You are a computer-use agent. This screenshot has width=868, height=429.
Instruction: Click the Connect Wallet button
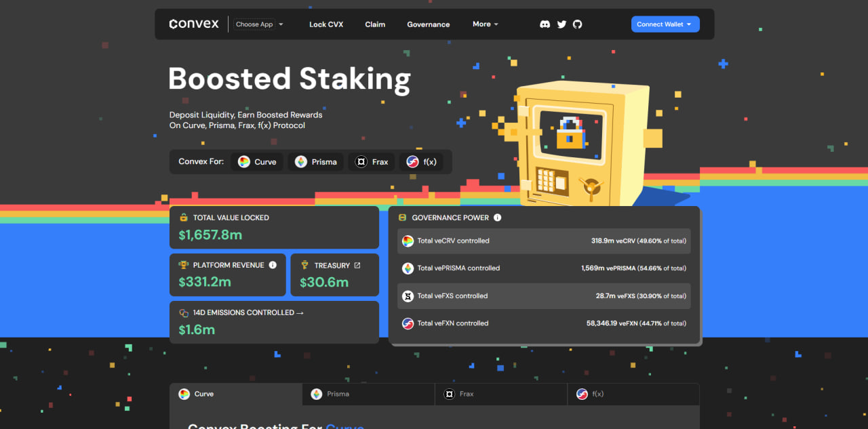(x=665, y=24)
